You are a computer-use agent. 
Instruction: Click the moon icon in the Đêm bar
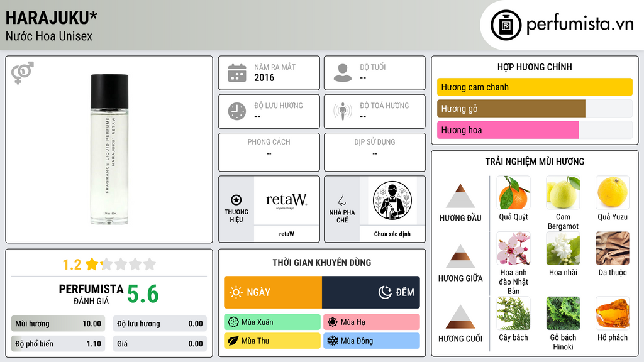pos(385,292)
